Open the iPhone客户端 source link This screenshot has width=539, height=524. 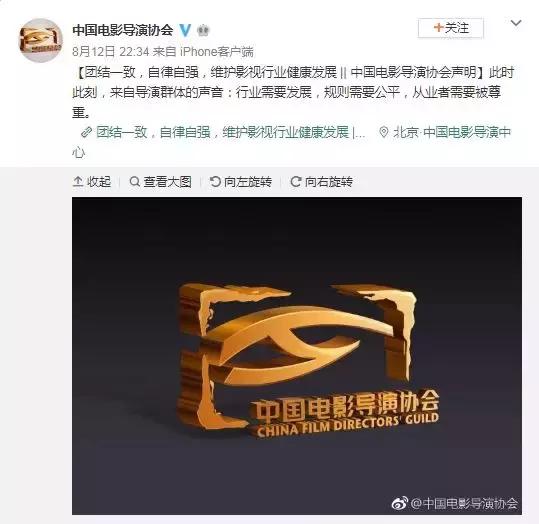click(217, 52)
